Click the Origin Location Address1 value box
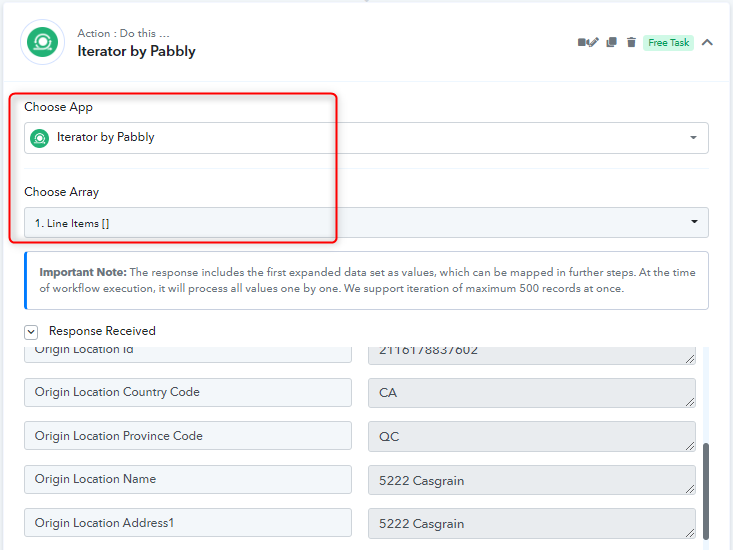The height and width of the screenshot is (550, 733). (532, 523)
